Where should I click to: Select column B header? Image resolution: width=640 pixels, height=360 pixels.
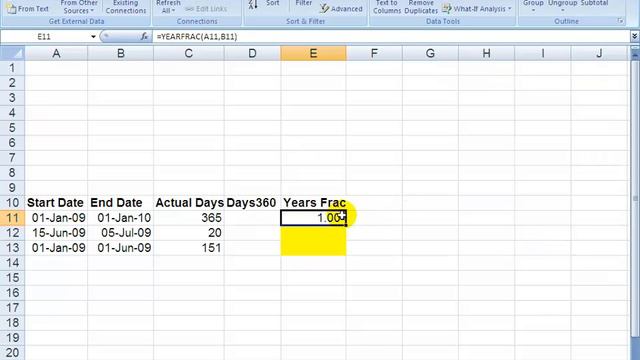click(121, 53)
